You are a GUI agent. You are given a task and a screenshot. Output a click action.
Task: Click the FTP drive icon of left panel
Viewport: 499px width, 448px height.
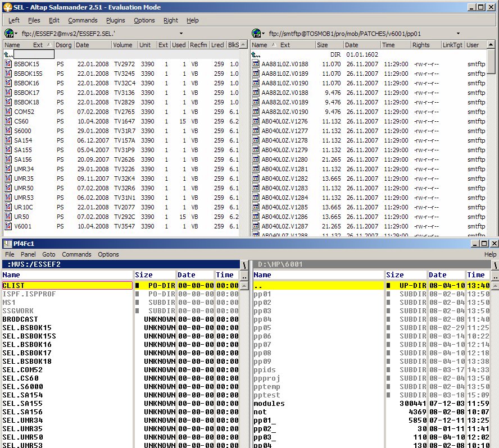[x=9, y=33]
